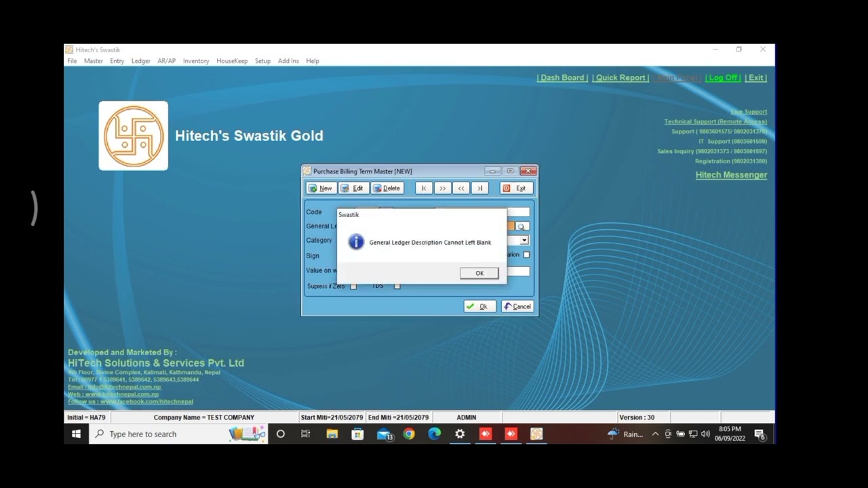Expand the Category dropdown arrow
The height and width of the screenshot is (488, 868).
[x=524, y=241]
